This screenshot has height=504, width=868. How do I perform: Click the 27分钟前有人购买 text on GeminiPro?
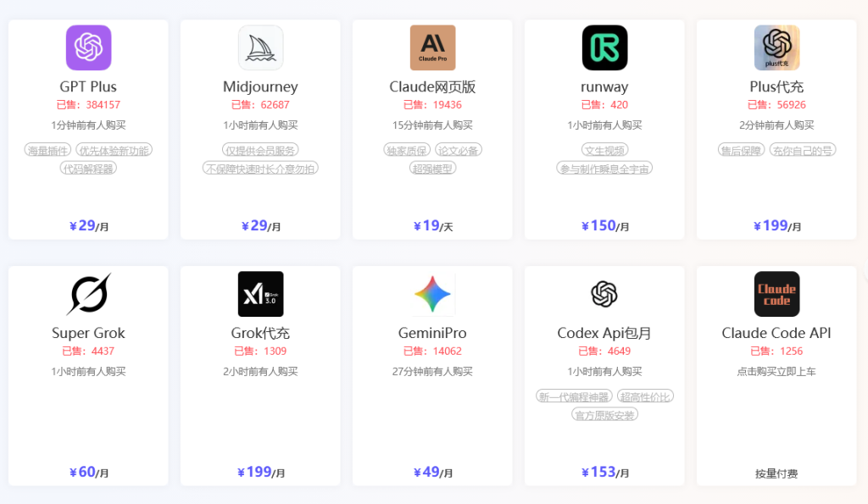433,371
